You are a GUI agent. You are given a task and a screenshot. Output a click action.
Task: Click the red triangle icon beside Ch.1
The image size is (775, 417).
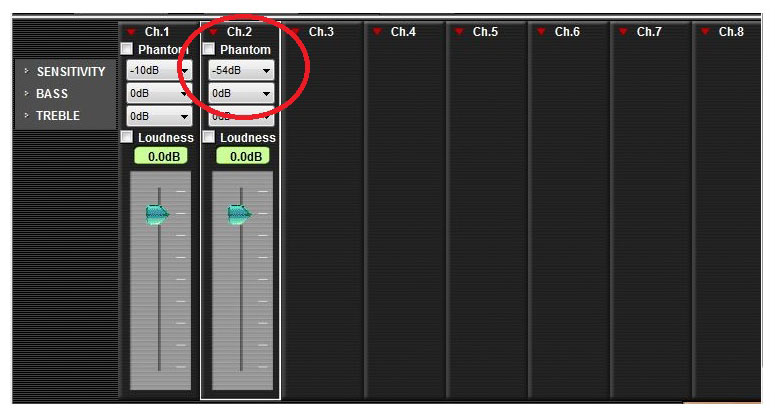[x=131, y=32]
